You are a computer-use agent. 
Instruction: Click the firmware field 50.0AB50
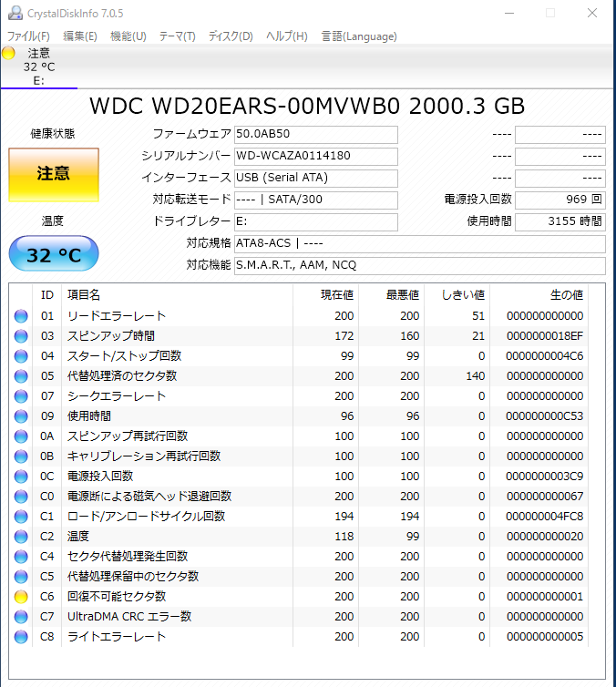click(x=316, y=134)
